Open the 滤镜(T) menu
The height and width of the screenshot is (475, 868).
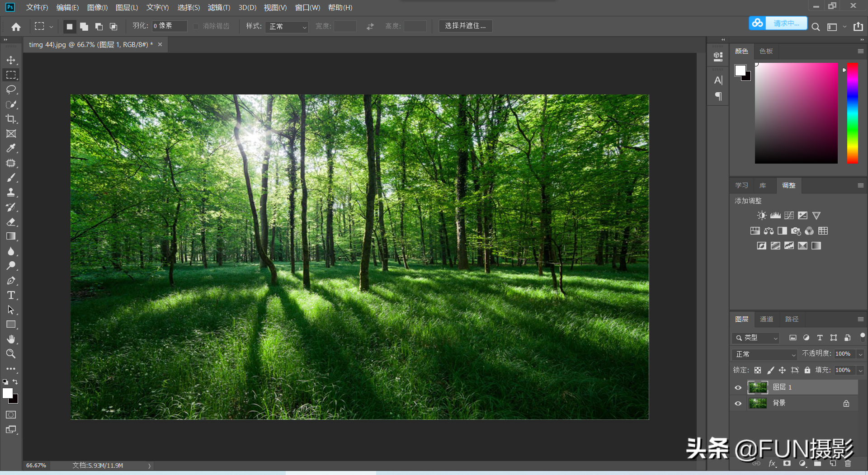(x=219, y=8)
